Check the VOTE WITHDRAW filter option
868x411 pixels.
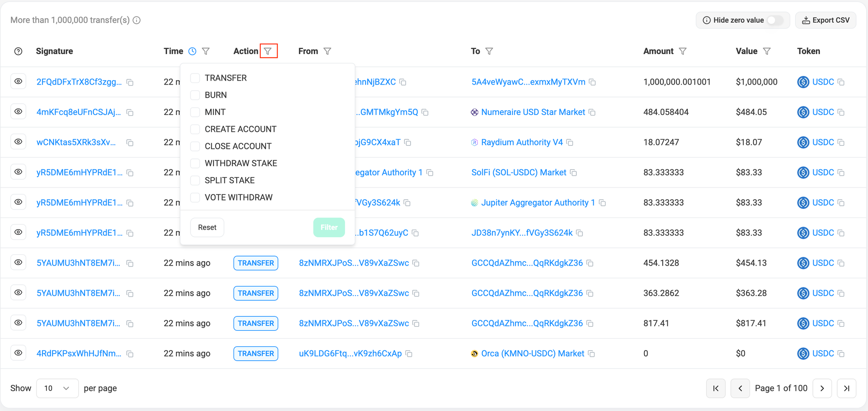pos(195,197)
